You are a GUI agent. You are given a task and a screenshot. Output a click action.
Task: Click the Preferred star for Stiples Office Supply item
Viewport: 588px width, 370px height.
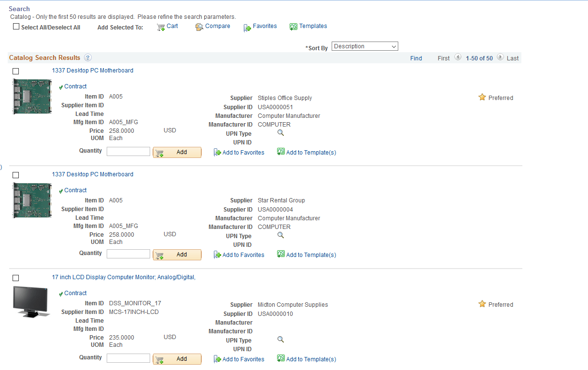[x=482, y=97]
